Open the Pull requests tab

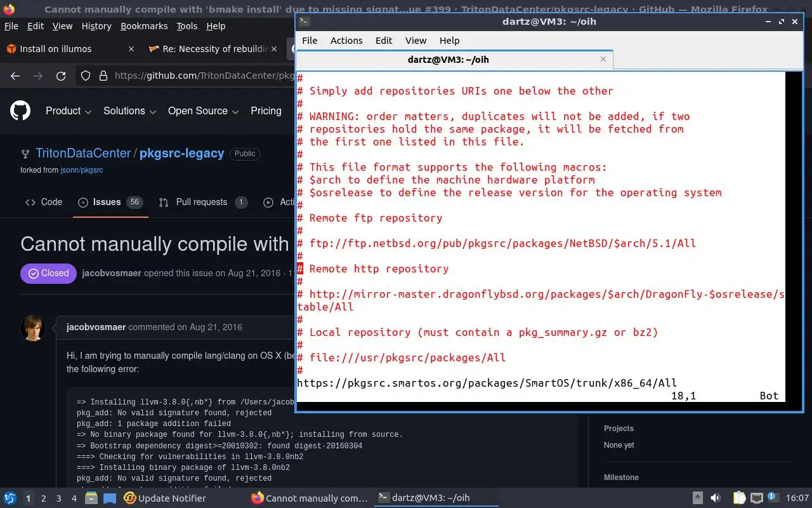click(x=203, y=202)
